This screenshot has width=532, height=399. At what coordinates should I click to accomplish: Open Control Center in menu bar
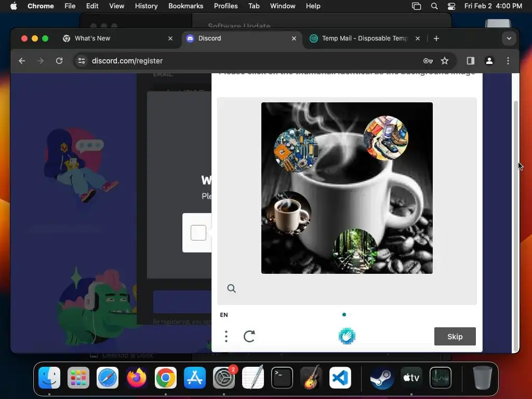pyautogui.click(x=451, y=6)
